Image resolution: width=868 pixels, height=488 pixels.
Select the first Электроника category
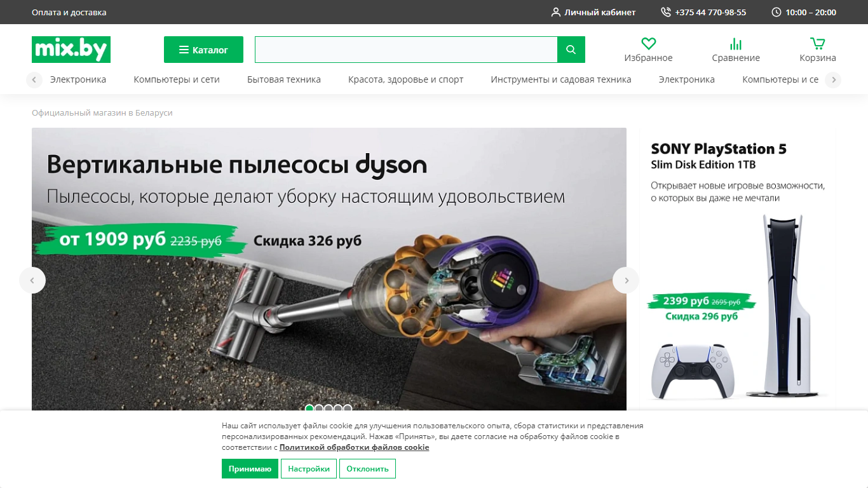click(78, 79)
